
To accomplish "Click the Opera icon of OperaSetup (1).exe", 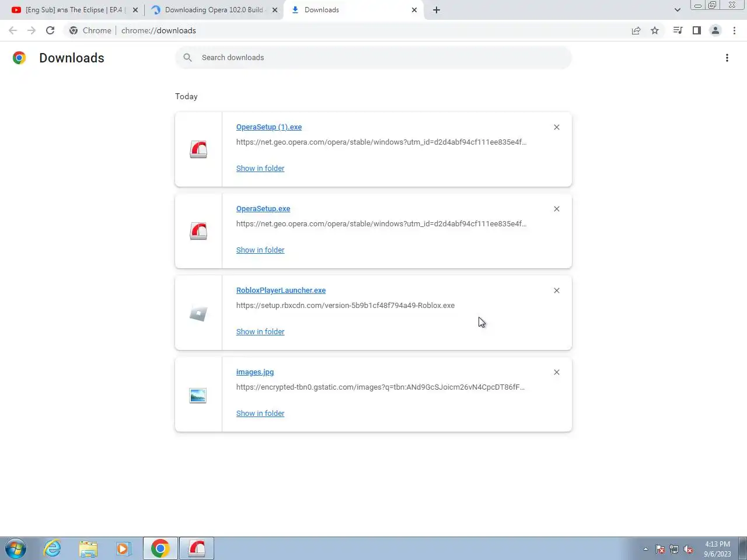I will tap(198, 150).
